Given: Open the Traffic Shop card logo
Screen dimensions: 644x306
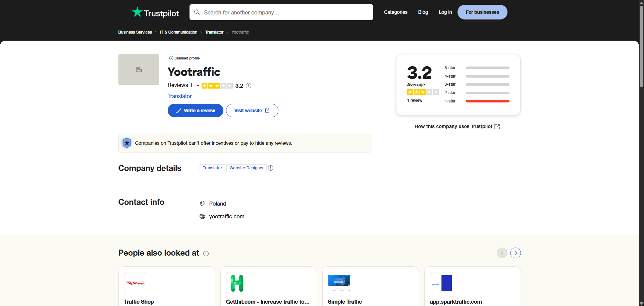Looking at the screenshot, I should (x=135, y=283).
